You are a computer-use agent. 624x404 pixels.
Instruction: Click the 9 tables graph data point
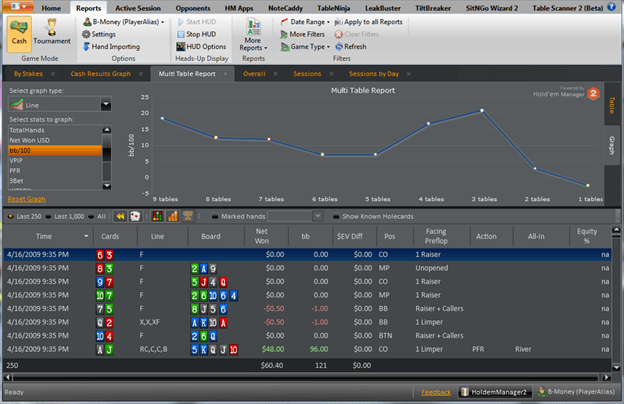[x=162, y=118]
